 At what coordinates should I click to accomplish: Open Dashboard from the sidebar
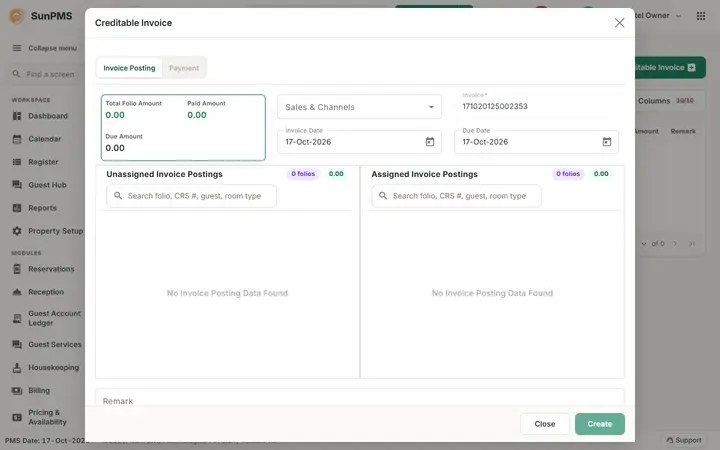point(48,116)
